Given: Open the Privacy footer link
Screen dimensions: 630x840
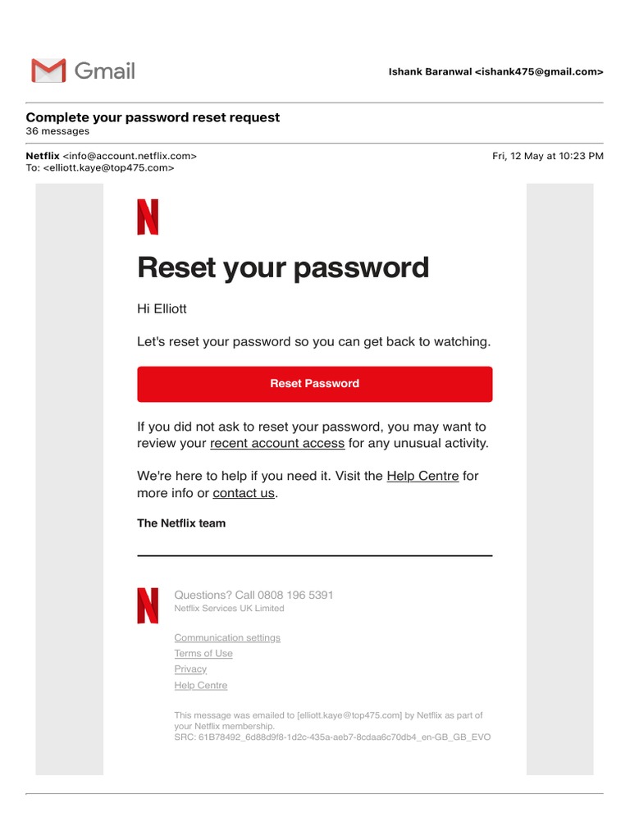Looking at the screenshot, I should (190, 669).
